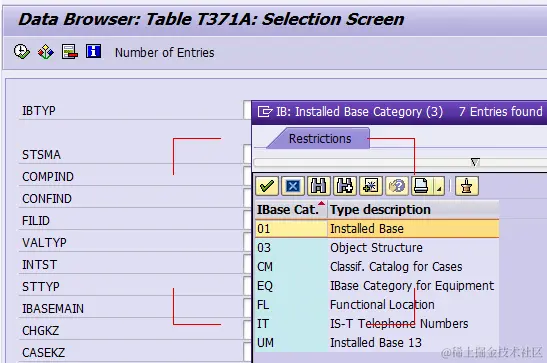Screen dimensions: 547x363
Task: Click Classif. Catalog for Cases entry
Action: (396, 267)
